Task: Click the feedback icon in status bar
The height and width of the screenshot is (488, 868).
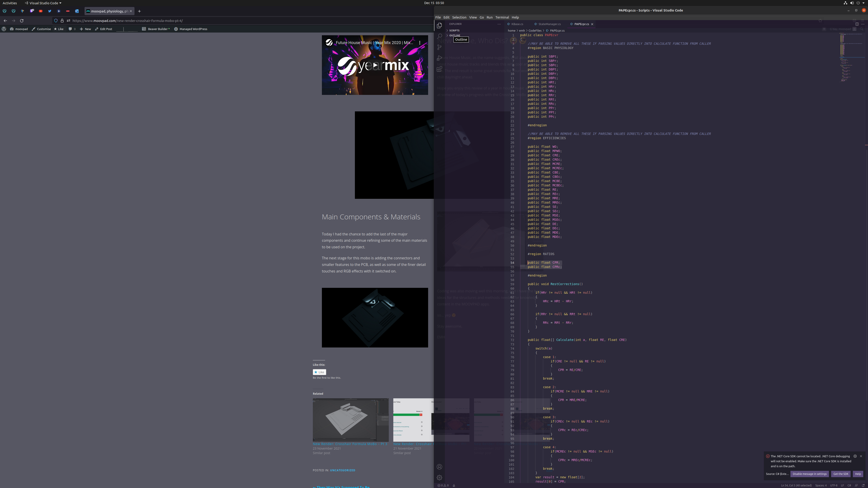Action: pyautogui.click(x=856, y=485)
